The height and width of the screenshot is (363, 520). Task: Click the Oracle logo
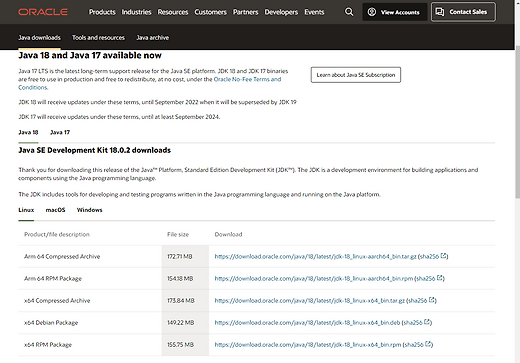(43, 12)
